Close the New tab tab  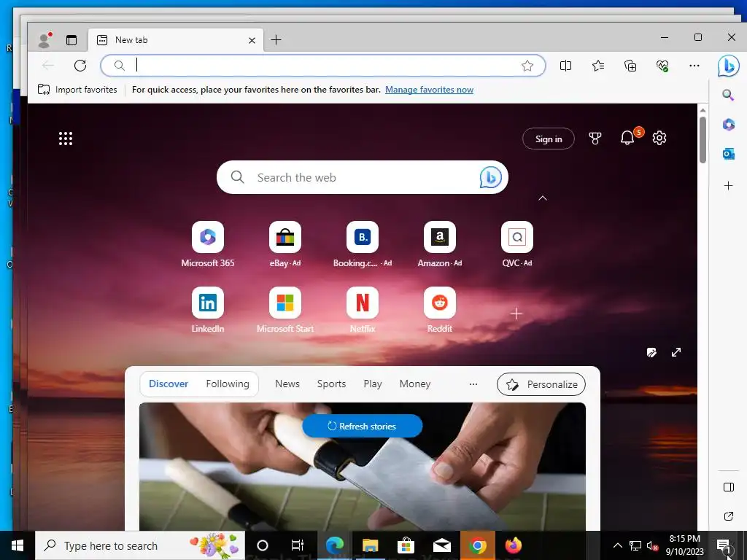(x=252, y=41)
